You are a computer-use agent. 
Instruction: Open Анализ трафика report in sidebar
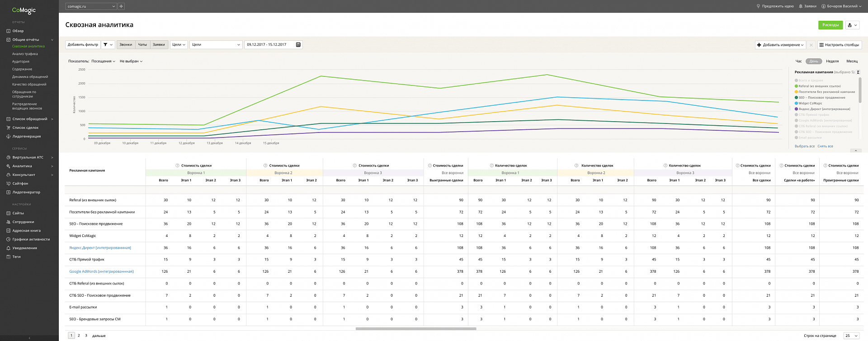point(25,54)
